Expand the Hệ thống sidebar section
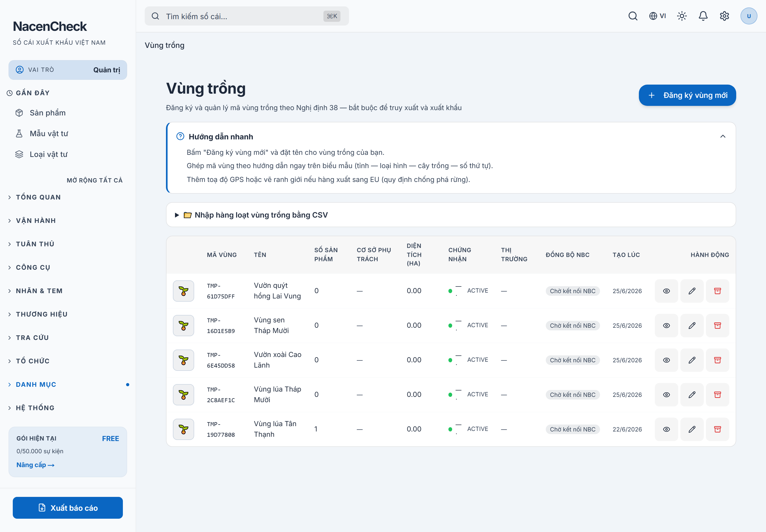 click(x=68, y=408)
